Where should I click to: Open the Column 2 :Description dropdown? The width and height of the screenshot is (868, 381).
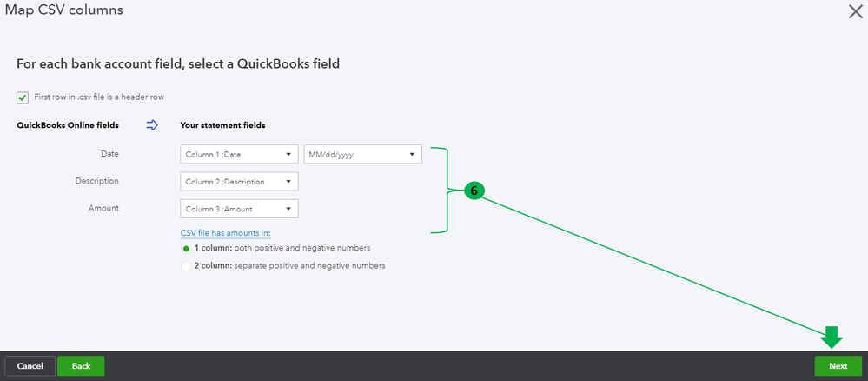click(239, 181)
